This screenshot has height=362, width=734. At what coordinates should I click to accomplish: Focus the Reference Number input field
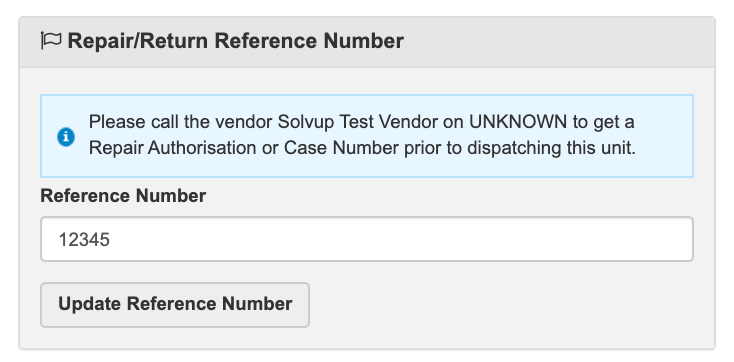(367, 239)
